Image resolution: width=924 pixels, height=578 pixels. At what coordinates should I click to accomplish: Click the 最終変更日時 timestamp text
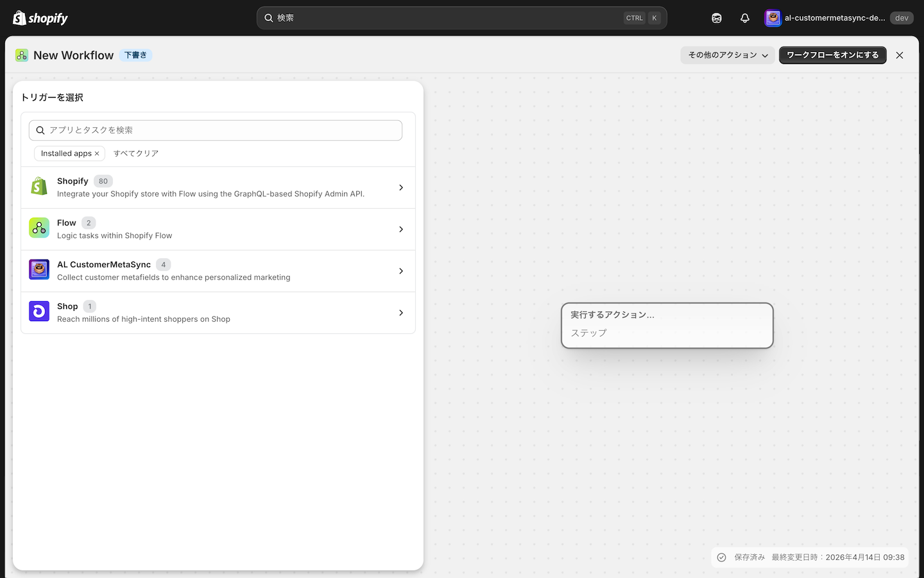(838, 557)
